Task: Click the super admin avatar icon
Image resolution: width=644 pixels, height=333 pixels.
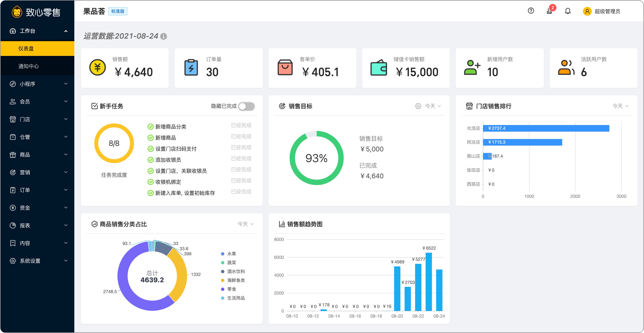Action: coord(587,11)
